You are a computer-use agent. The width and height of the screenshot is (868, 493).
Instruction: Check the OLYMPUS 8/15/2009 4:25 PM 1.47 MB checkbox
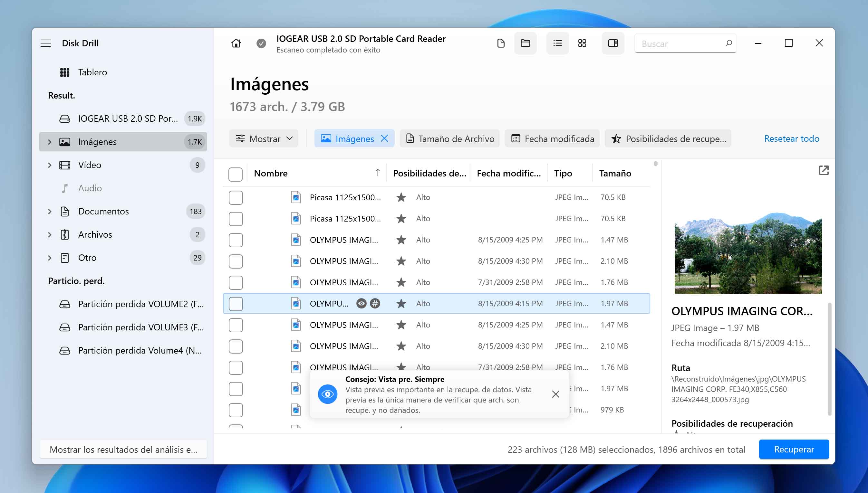[236, 241]
